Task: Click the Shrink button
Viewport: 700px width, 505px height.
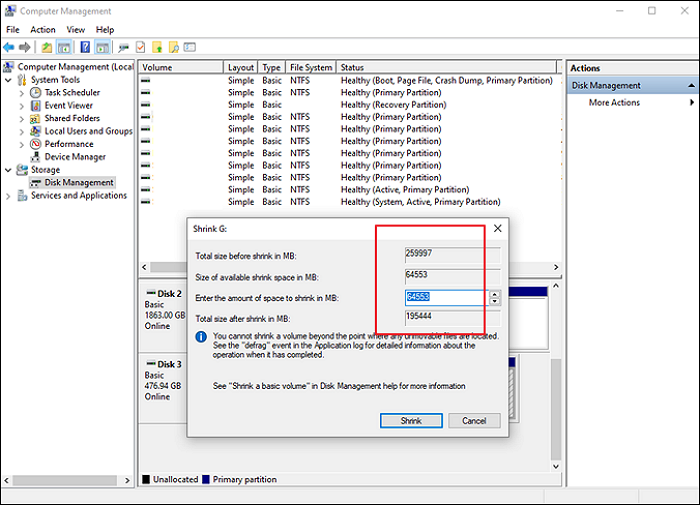Action: coord(411,421)
